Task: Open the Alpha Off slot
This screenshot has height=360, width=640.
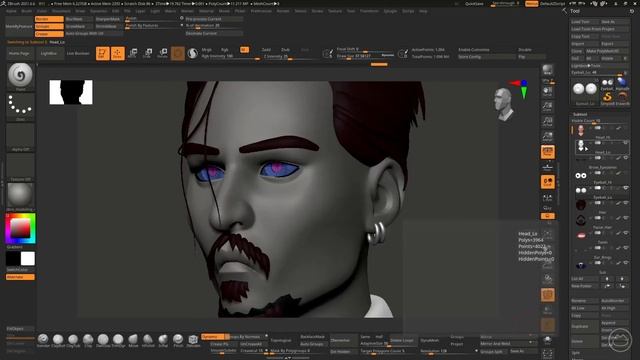Action: 20,138
